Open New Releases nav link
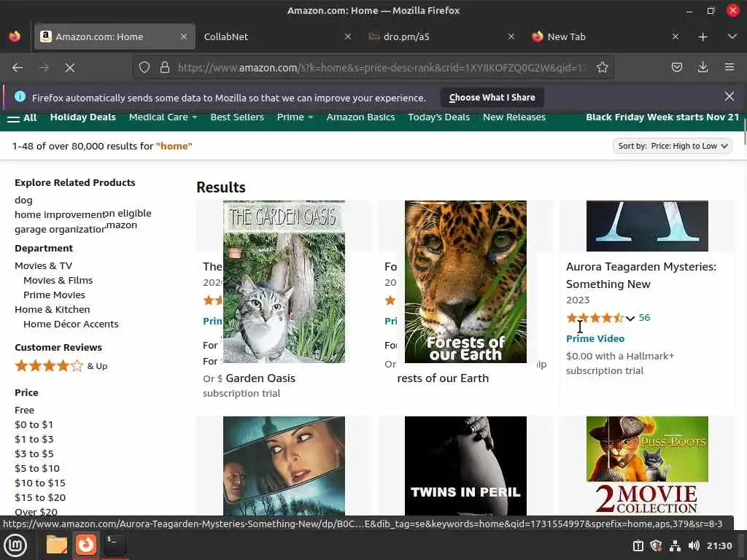This screenshot has height=560, width=747. tap(514, 117)
